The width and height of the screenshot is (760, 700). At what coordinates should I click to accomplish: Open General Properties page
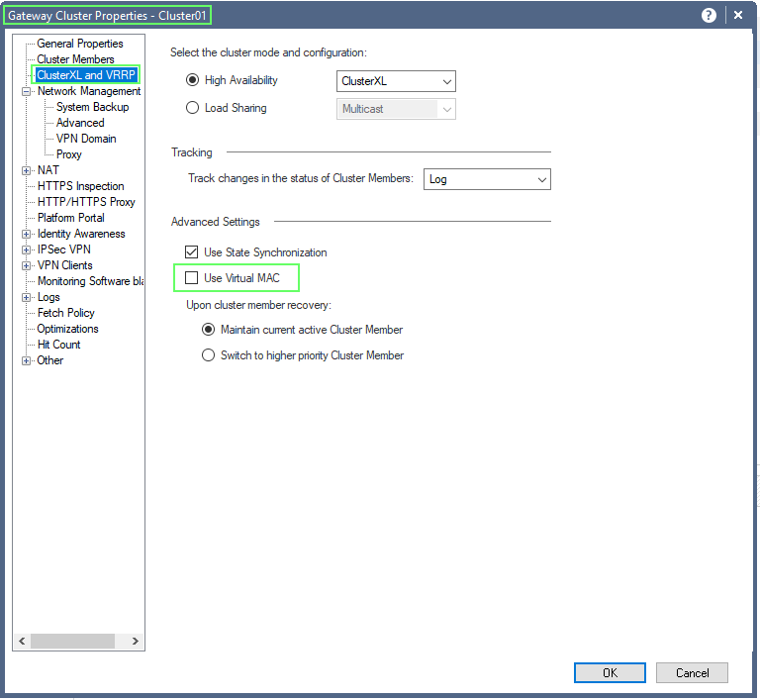click(80, 44)
